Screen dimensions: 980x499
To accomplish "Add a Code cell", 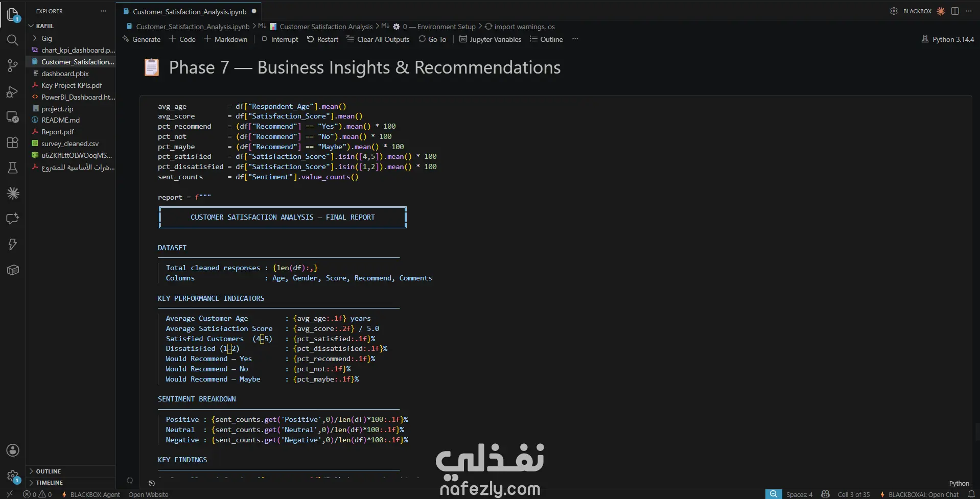I will (x=182, y=39).
